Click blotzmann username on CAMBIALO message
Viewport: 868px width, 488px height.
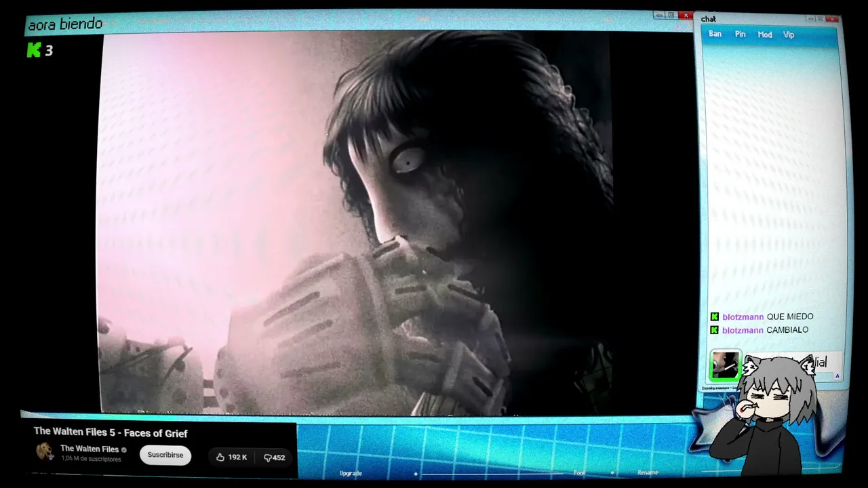(743, 331)
